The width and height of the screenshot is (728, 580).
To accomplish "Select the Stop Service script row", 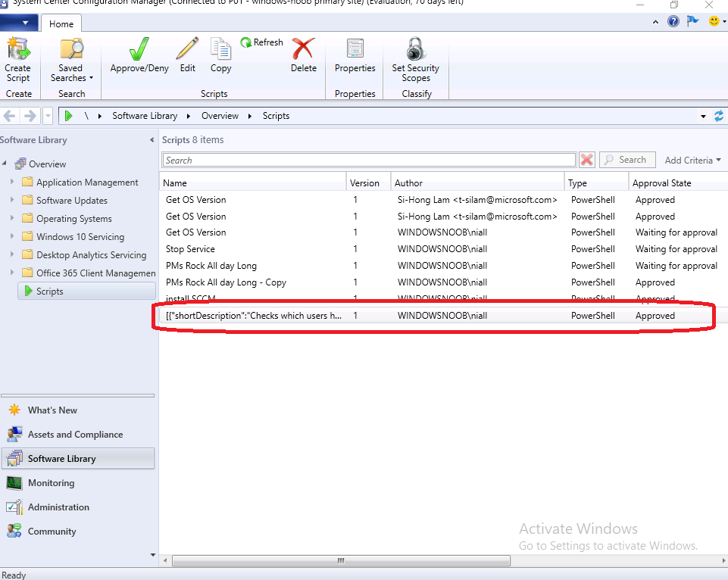I will pos(443,249).
